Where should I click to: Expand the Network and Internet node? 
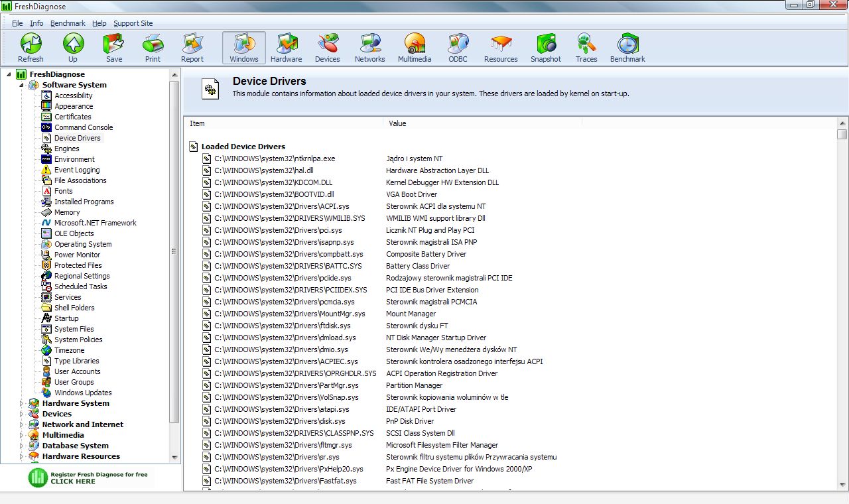(21, 424)
